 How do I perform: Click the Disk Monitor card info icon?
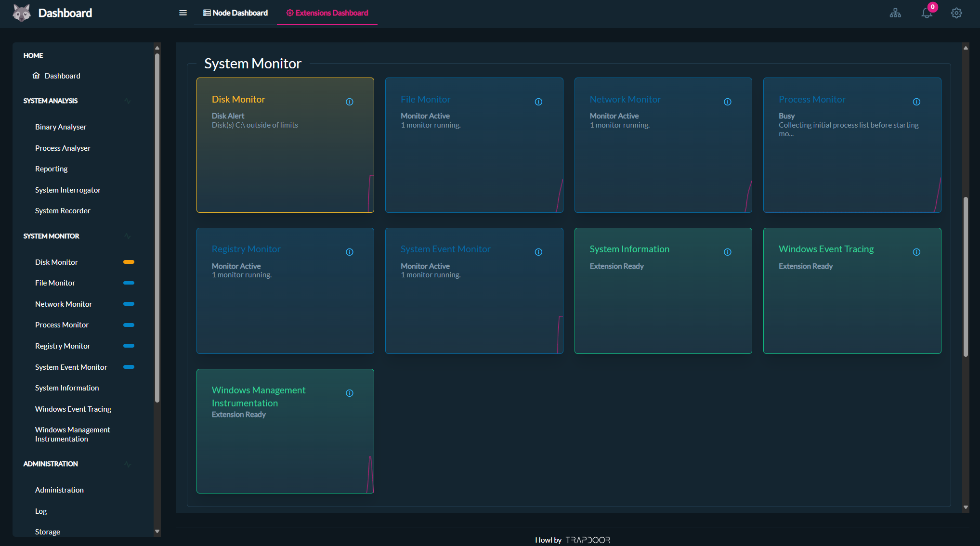click(x=350, y=102)
